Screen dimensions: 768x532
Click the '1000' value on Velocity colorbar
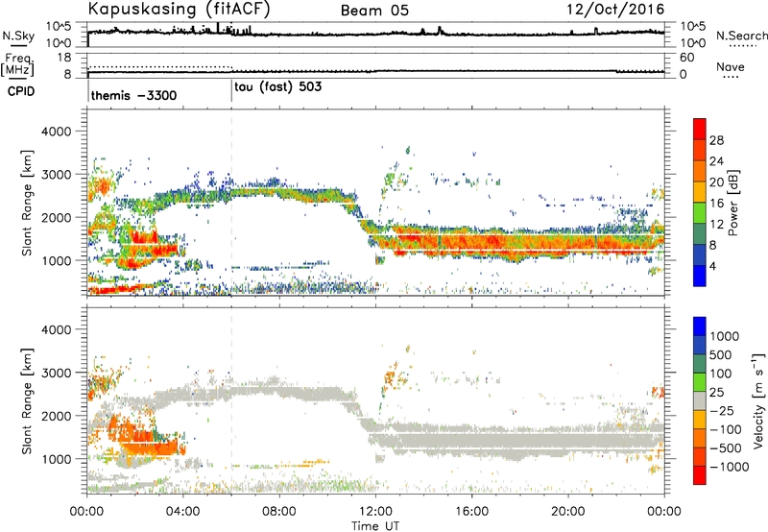[725, 336]
